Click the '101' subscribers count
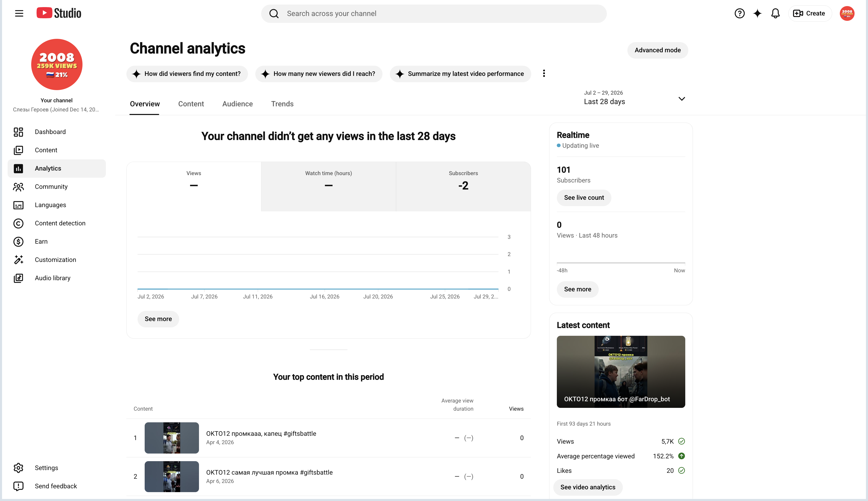The height and width of the screenshot is (501, 868). (x=563, y=170)
